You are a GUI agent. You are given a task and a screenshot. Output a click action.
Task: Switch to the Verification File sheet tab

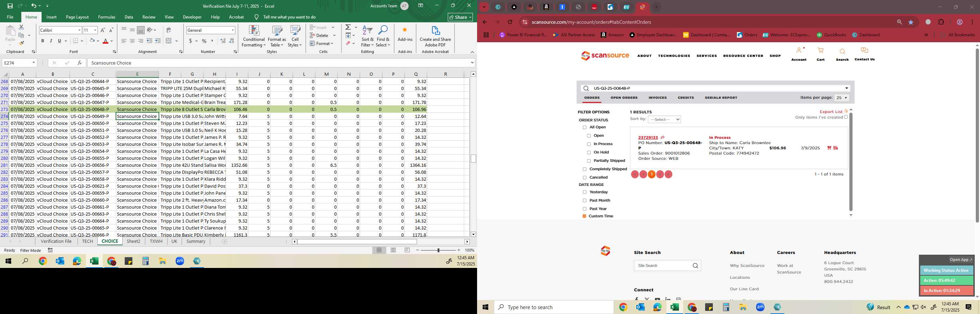[56, 241]
